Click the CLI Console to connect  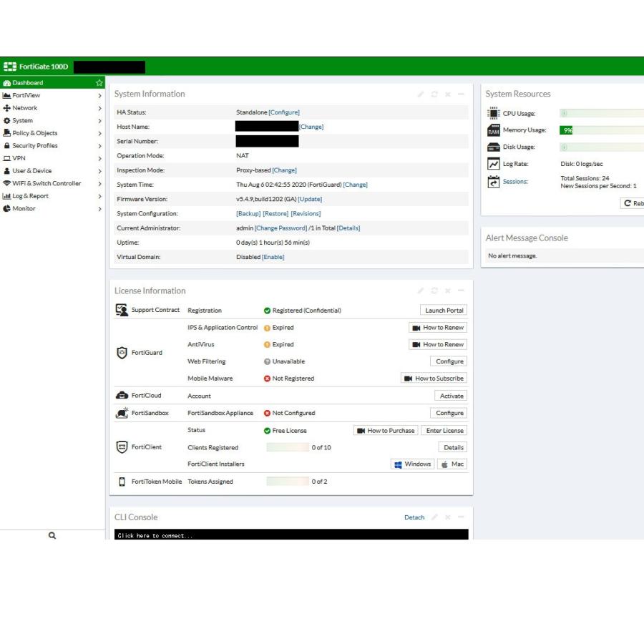[x=291, y=535]
